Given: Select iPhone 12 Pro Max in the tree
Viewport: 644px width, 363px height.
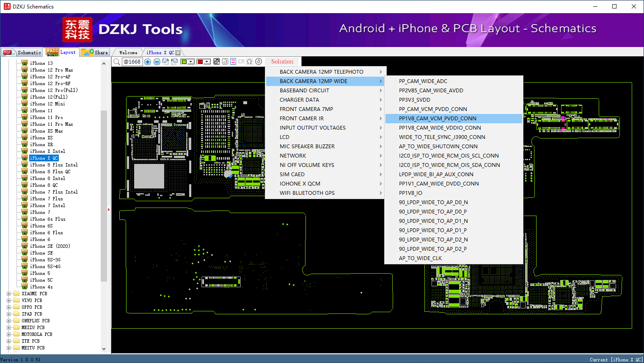Looking at the screenshot, I should coord(51,70).
